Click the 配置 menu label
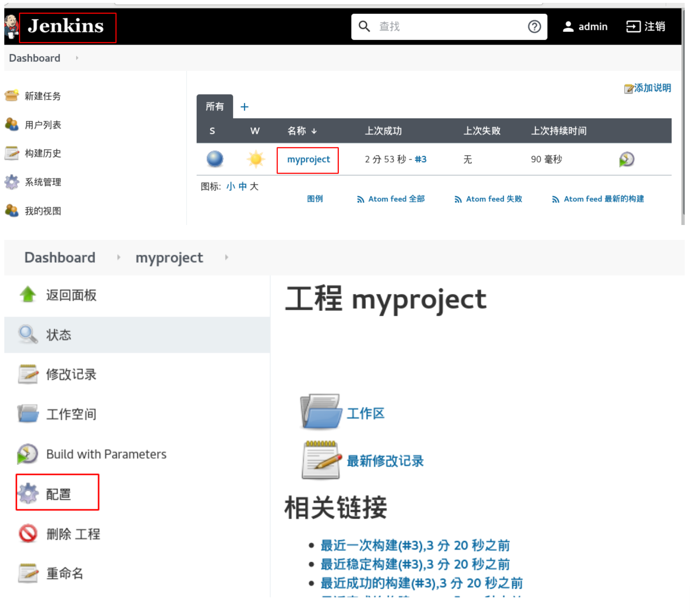 click(59, 494)
